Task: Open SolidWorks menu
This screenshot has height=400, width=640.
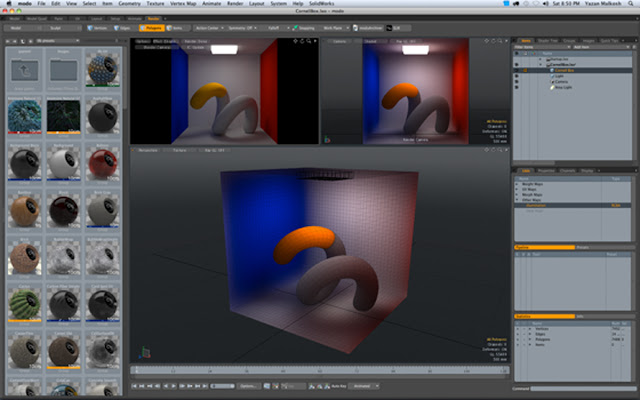Action: [x=321, y=3]
